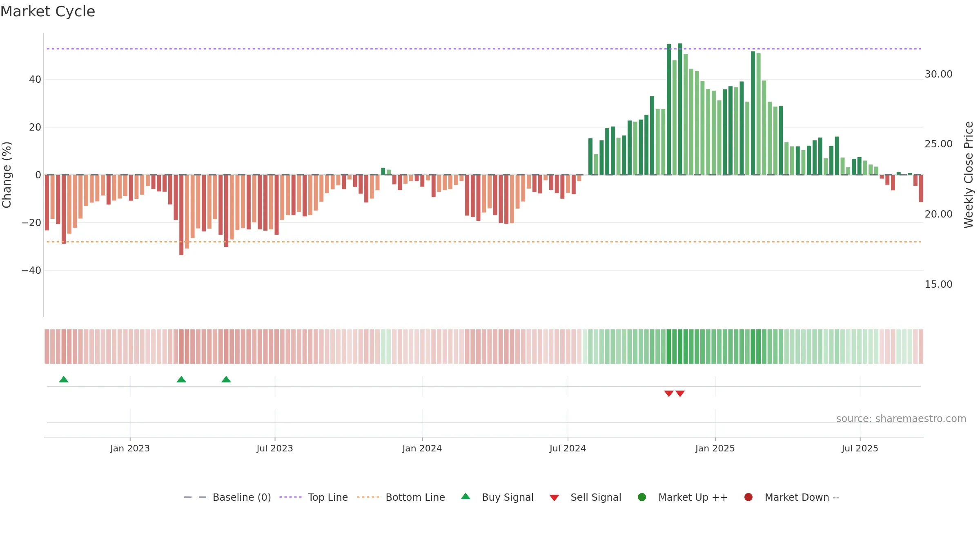Click the final red bar at the right end of the chart
Viewport: 980px width, 551px height.
(x=921, y=189)
